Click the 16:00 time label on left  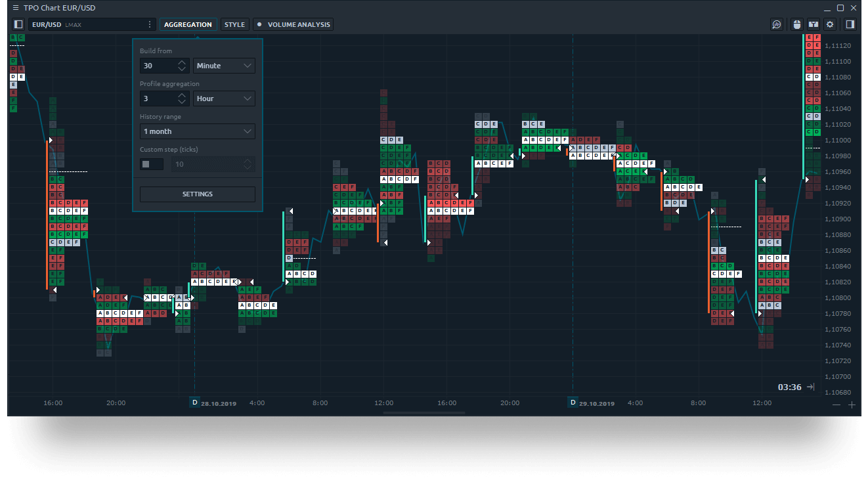pos(53,403)
